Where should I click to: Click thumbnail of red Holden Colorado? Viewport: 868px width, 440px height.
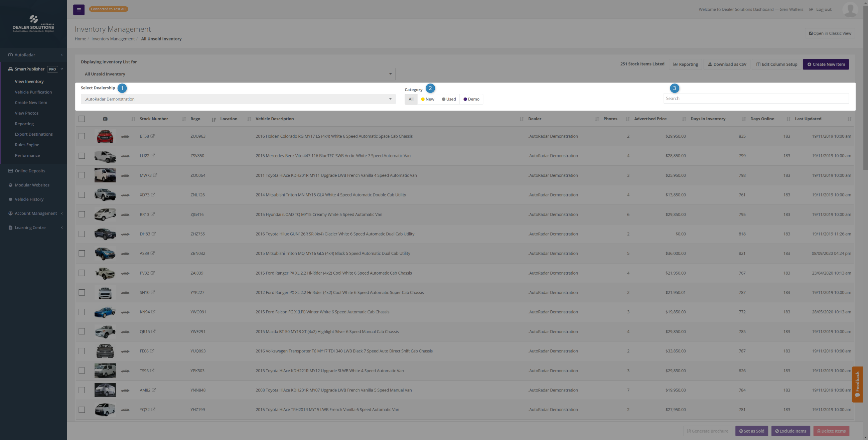[x=105, y=136]
